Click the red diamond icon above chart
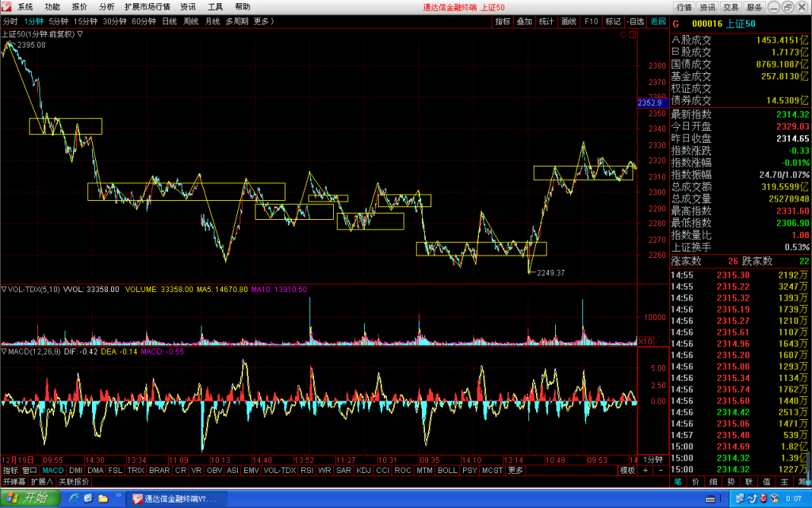 coord(623,35)
